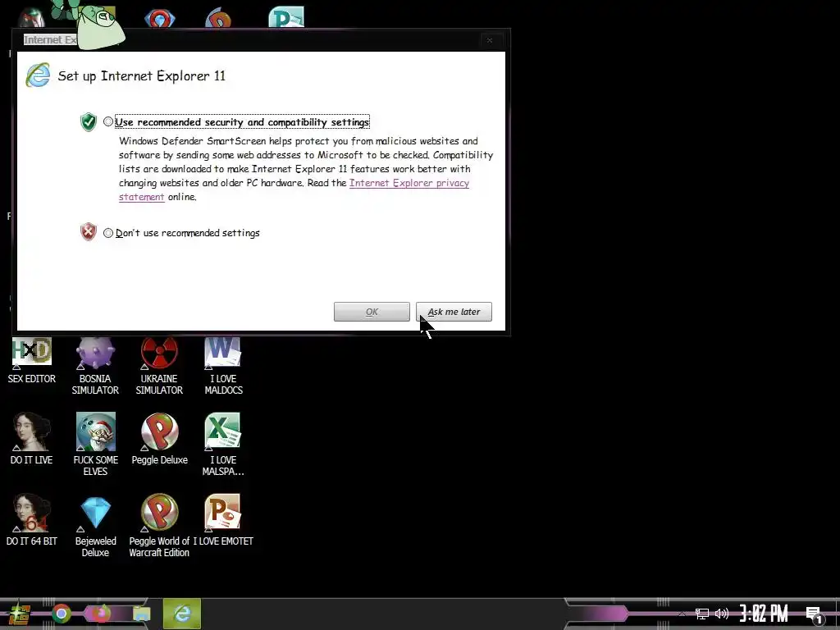Switch to Internet Explorer taskbar button

click(182, 614)
